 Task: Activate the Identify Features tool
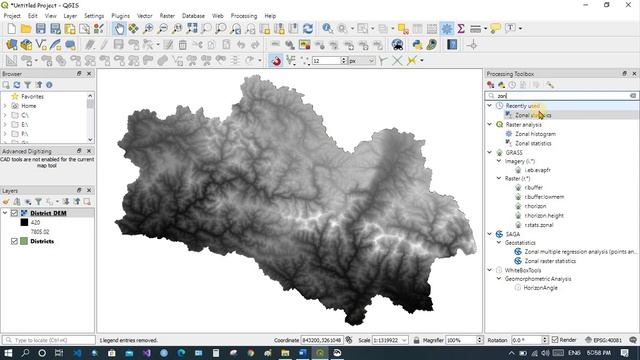327,29
